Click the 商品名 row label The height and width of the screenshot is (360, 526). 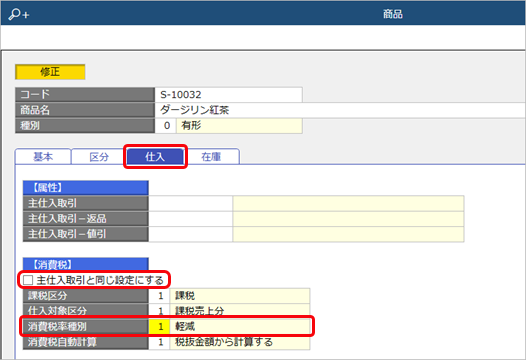(85, 110)
